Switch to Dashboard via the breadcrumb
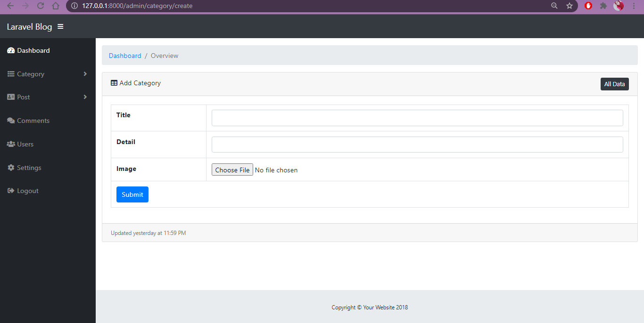 tap(124, 56)
